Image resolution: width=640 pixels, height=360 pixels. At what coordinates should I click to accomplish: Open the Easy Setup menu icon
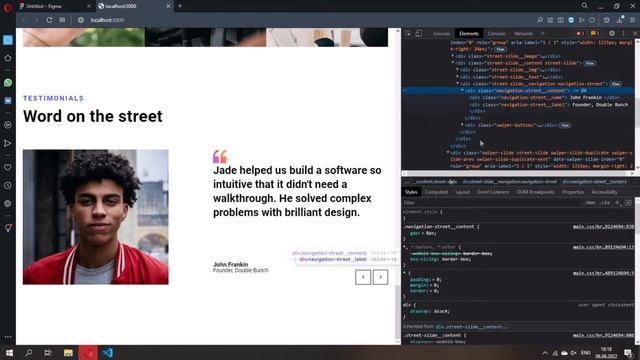pyautogui.click(x=632, y=20)
